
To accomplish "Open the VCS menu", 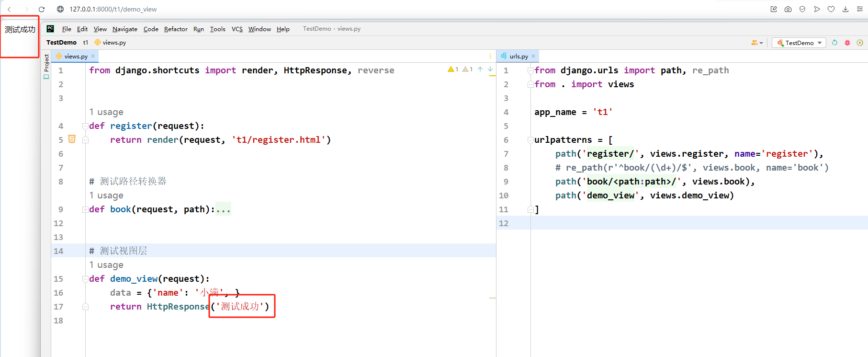I will [x=237, y=29].
